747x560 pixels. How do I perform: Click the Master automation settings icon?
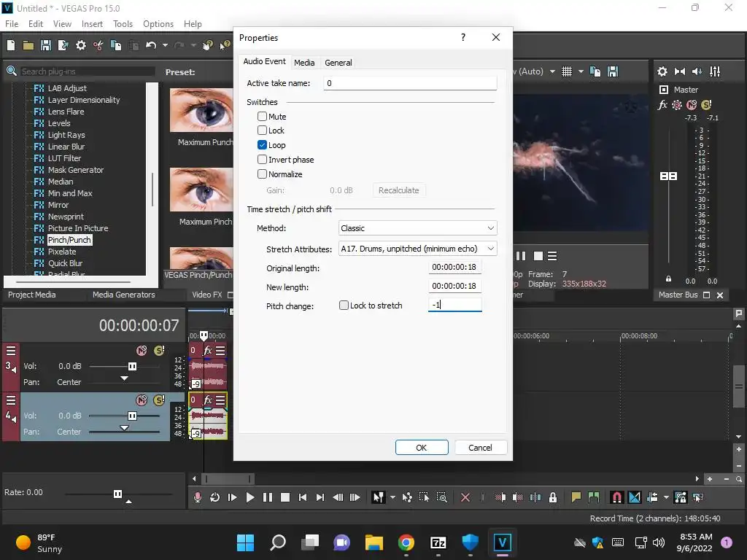point(677,105)
